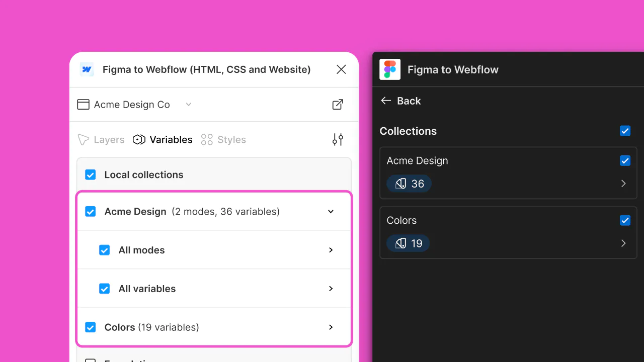Screen dimensions: 644x362
Task: Open the Colors collection chevron in dark panel
Action: click(623, 243)
